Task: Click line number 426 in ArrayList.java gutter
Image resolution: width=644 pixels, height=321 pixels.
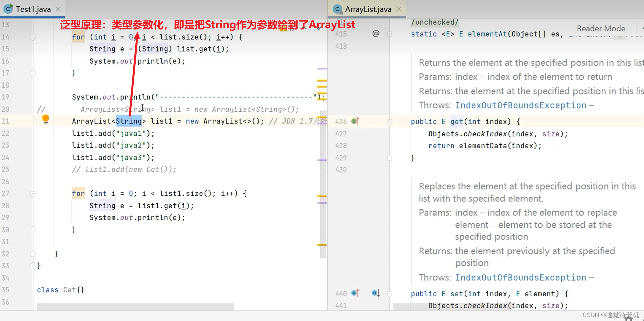Action: coord(341,122)
